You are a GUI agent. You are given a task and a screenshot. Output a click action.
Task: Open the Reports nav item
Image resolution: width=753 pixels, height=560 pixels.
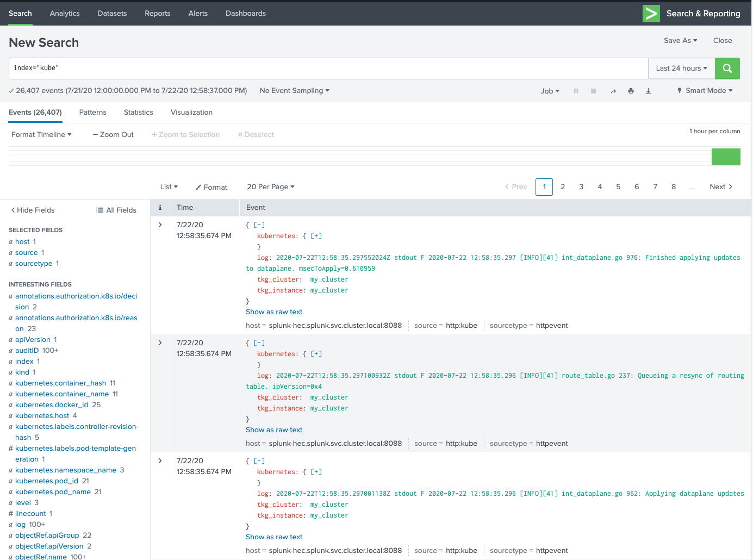pos(158,13)
